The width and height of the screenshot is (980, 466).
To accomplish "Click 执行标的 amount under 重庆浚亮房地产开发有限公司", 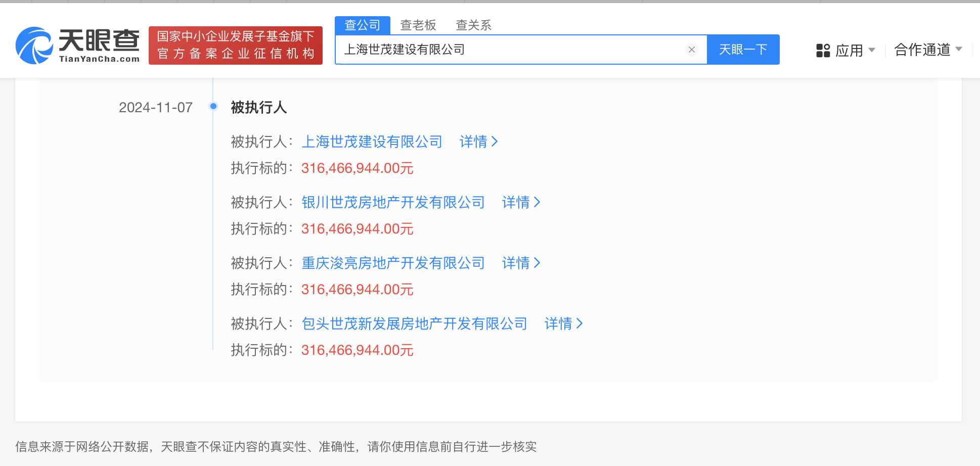I will (x=357, y=290).
